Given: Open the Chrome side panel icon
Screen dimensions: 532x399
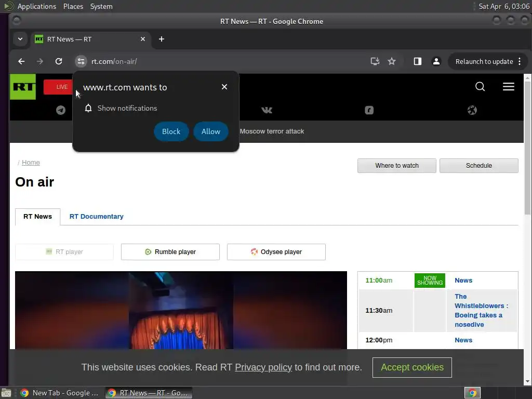Looking at the screenshot, I should pyautogui.click(x=417, y=61).
